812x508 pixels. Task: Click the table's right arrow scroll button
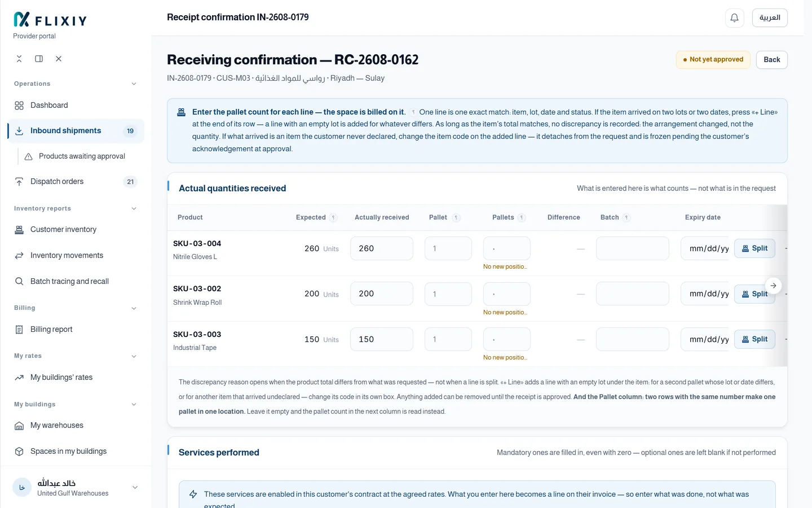[x=774, y=286]
